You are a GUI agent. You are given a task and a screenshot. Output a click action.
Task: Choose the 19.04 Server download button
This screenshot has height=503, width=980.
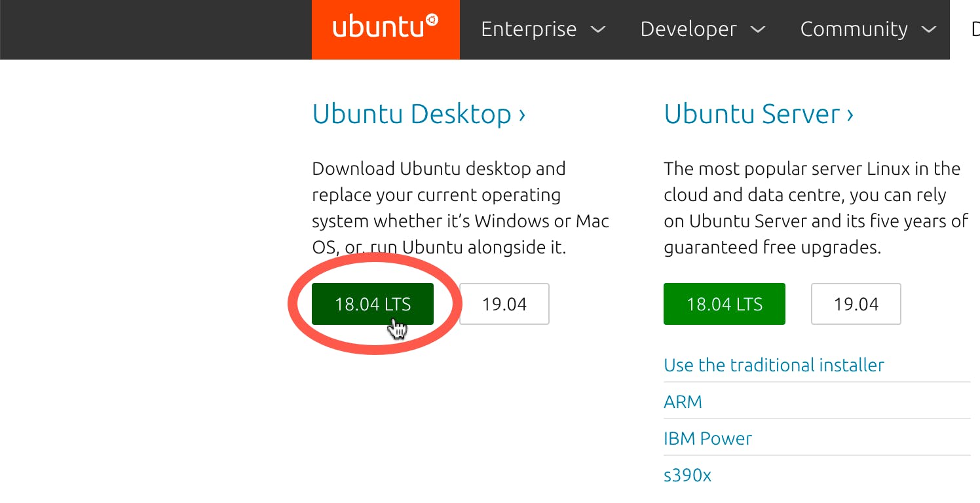pos(856,304)
